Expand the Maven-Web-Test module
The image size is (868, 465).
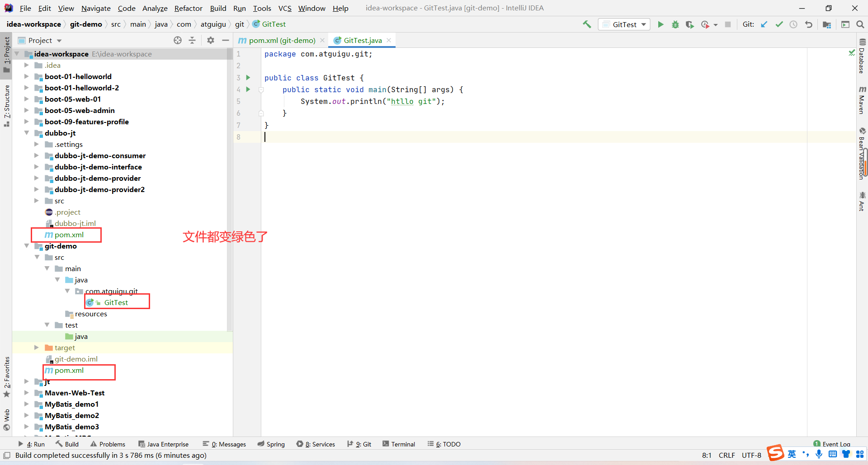click(x=27, y=393)
